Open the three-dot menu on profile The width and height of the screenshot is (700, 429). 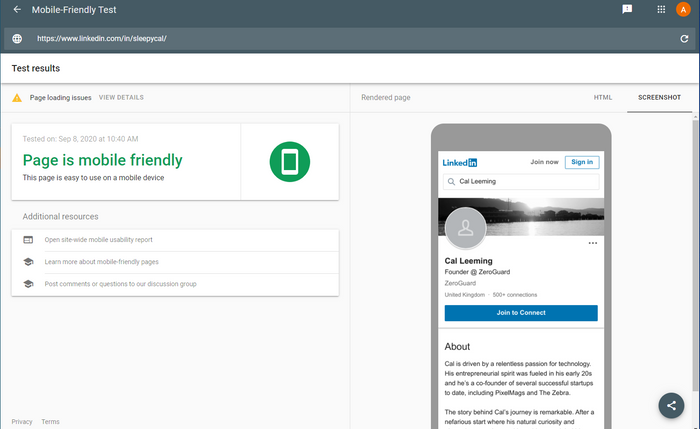[x=592, y=243]
